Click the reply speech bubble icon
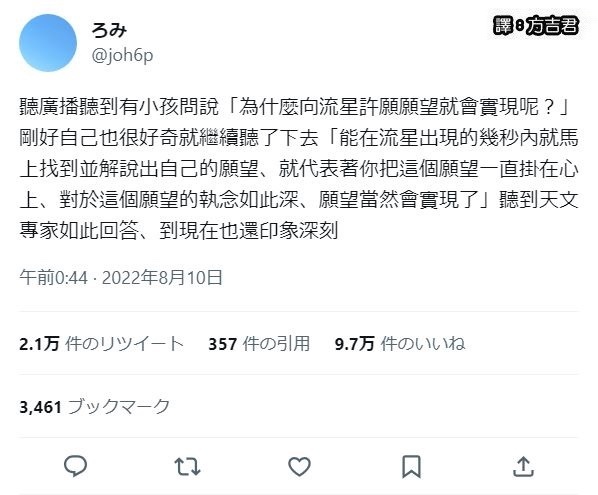This screenshot has width=598, height=495. 76,466
